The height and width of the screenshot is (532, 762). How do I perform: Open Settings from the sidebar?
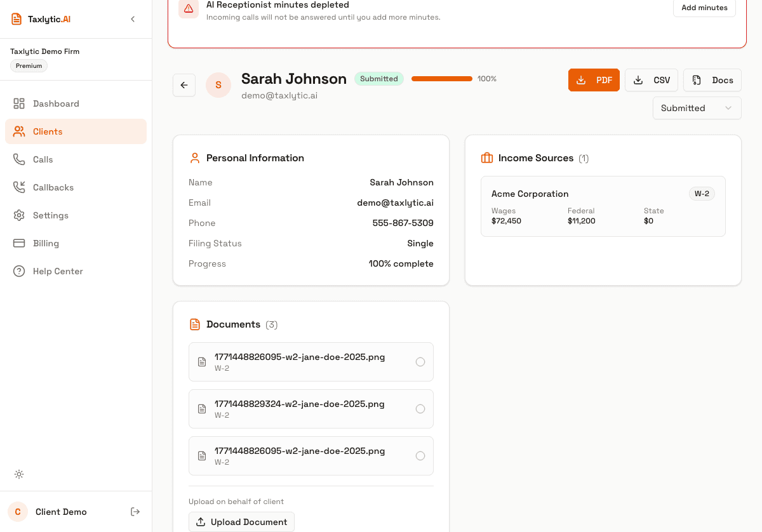(50, 215)
